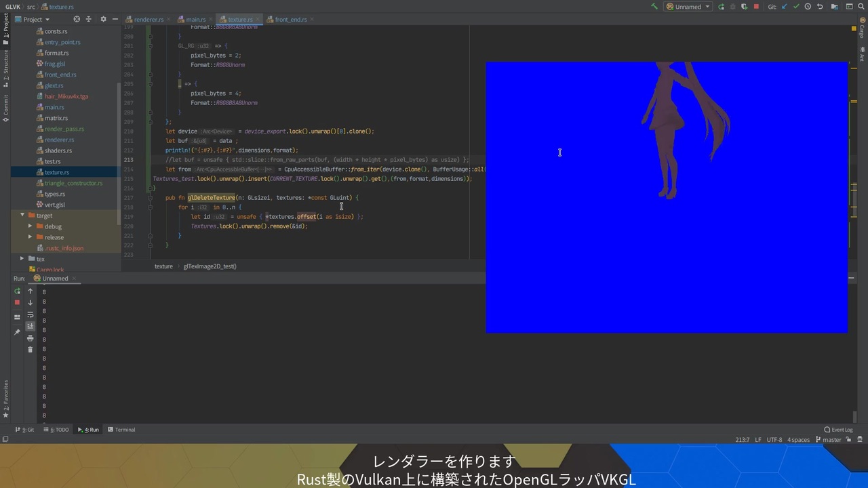The height and width of the screenshot is (488, 868).
Task: Move down the stack trace in Run panel
Action: [x=30, y=303]
